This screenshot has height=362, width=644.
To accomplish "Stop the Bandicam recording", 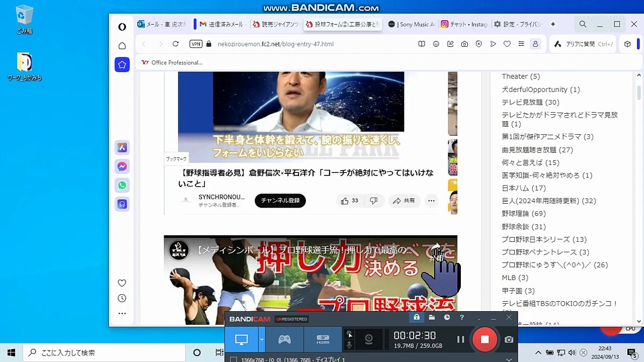I will [x=485, y=339].
